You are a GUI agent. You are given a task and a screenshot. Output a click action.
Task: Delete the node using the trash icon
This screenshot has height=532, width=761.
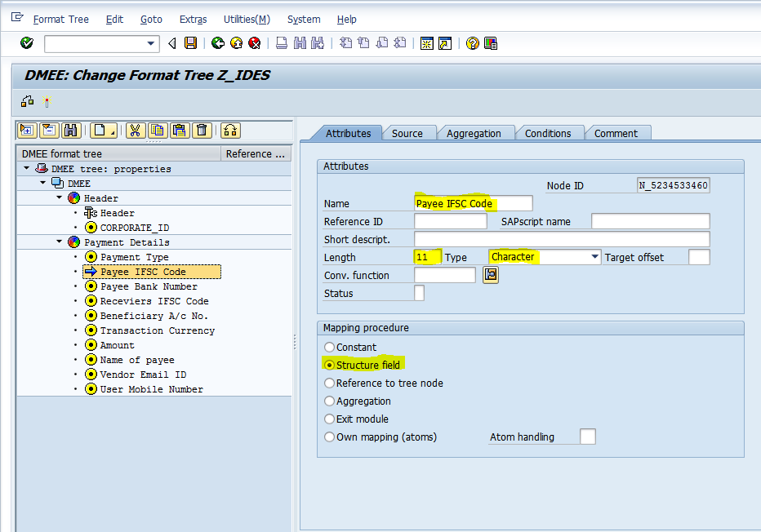click(x=202, y=131)
